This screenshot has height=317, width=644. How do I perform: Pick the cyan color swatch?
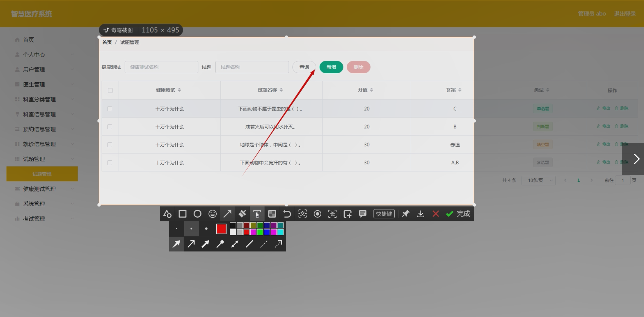tap(281, 232)
